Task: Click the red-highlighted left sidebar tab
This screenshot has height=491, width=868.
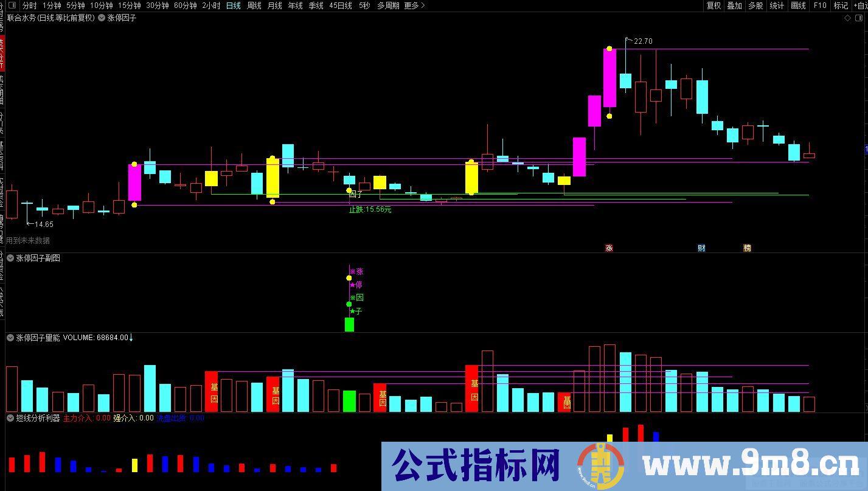Action: coord(2,53)
